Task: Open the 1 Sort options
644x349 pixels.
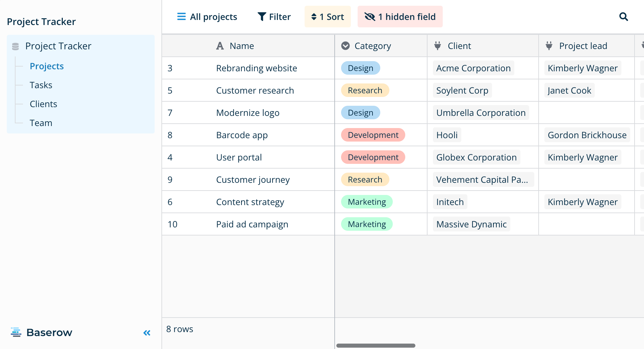Action: coord(328,17)
